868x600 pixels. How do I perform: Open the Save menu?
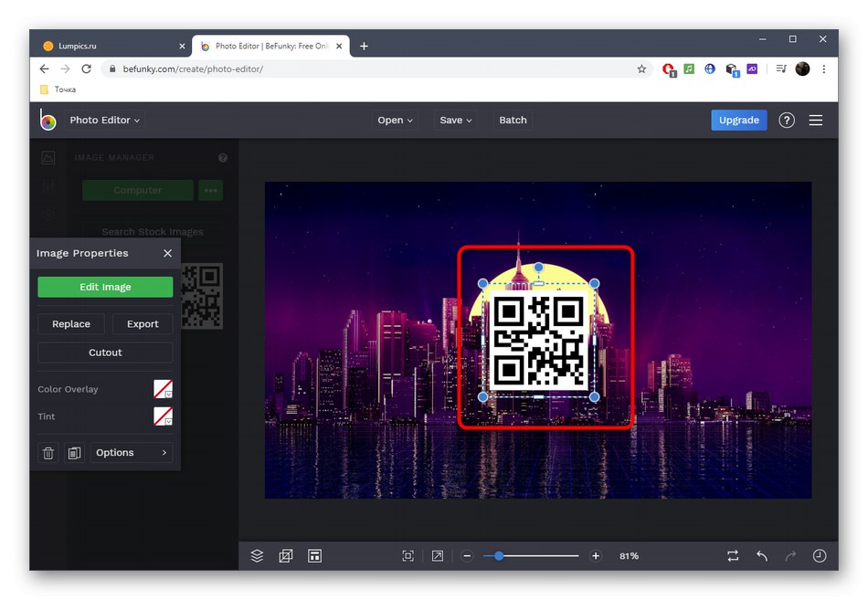[x=456, y=121]
